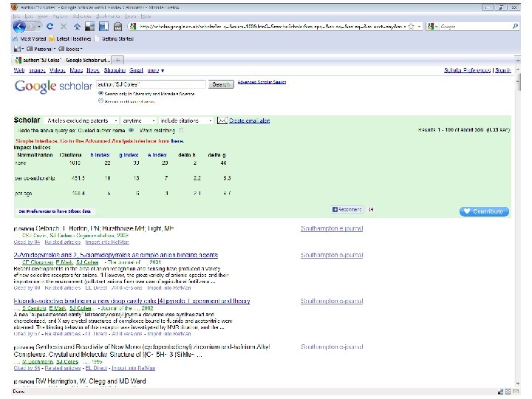Image resolution: width=532 pixels, height=399 pixels.
Task: Open address bar history dropdown arrow
Action: point(420,26)
